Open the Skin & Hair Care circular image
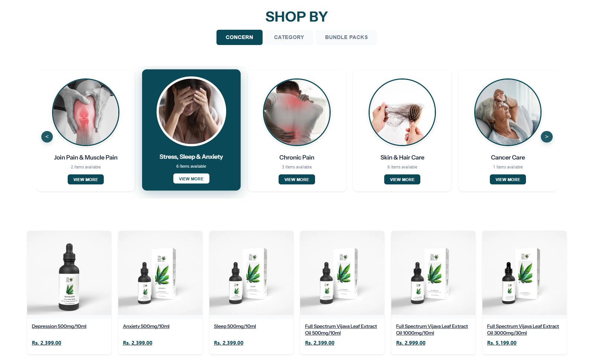The height and width of the screenshot is (364, 594). point(402,112)
